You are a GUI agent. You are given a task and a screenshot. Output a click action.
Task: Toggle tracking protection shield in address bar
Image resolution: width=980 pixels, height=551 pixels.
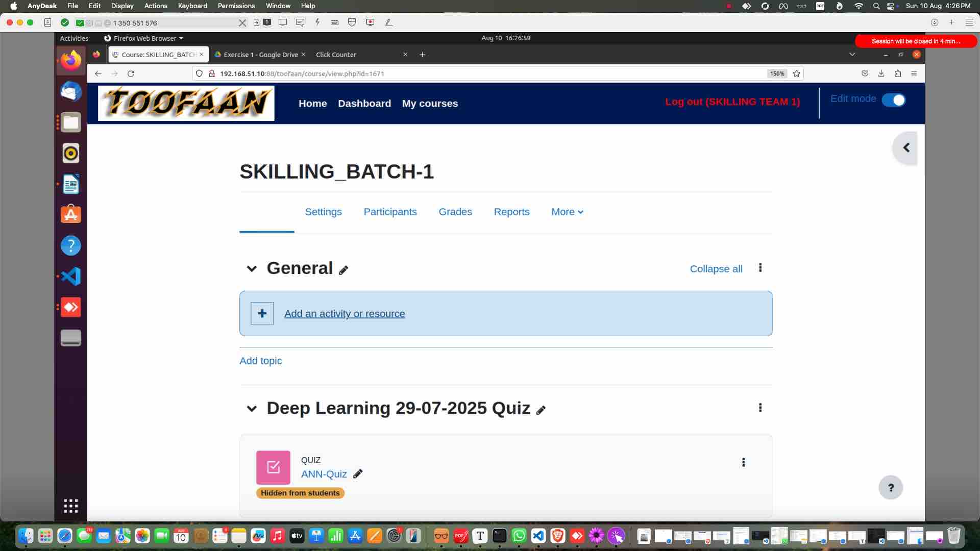click(x=199, y=73)
